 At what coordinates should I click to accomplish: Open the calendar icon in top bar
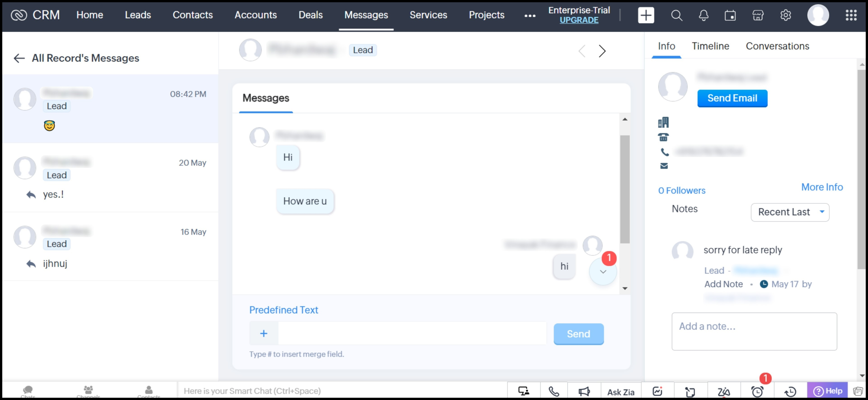click(x=730, y=15)
